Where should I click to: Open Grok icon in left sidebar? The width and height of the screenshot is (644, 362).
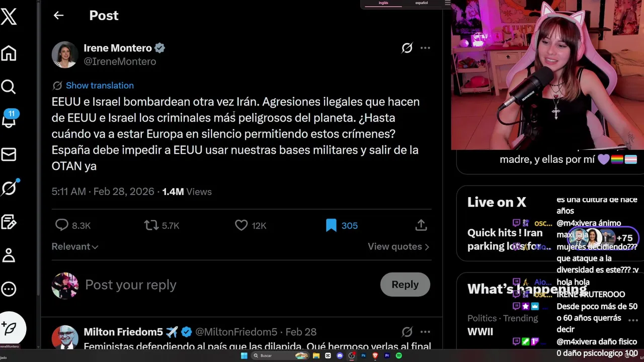tap(10, 188)
